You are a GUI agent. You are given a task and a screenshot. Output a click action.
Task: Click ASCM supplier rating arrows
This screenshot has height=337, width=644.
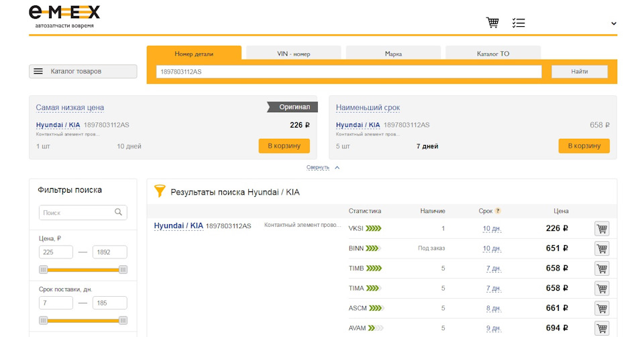tap(376, 308)
